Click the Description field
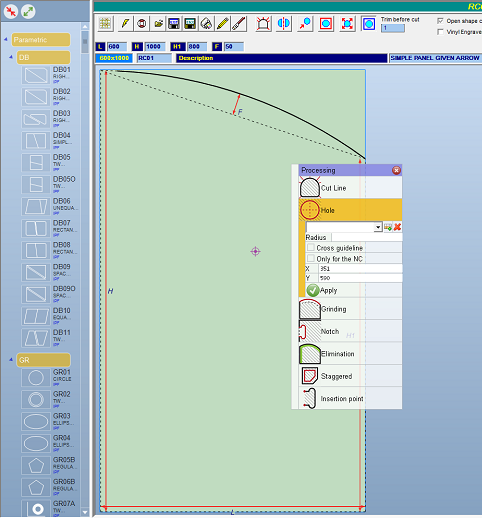The image size is (482, 518). tap(282, 58)
